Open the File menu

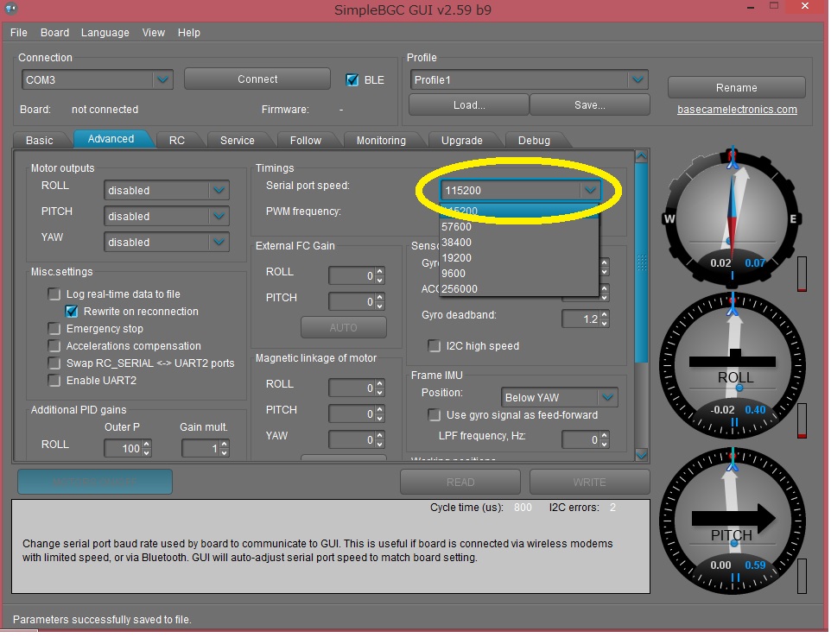(18, 32)
